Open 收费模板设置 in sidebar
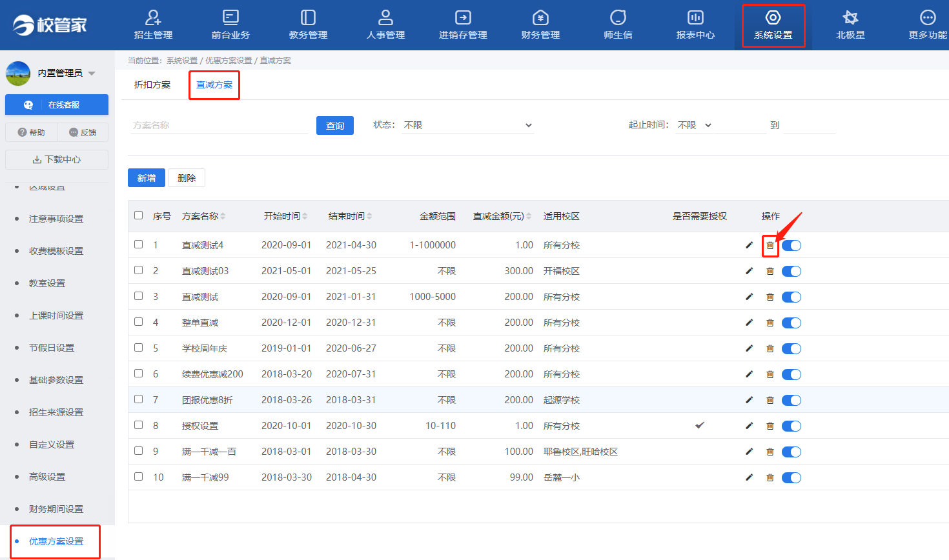 (x=56, y=251)
